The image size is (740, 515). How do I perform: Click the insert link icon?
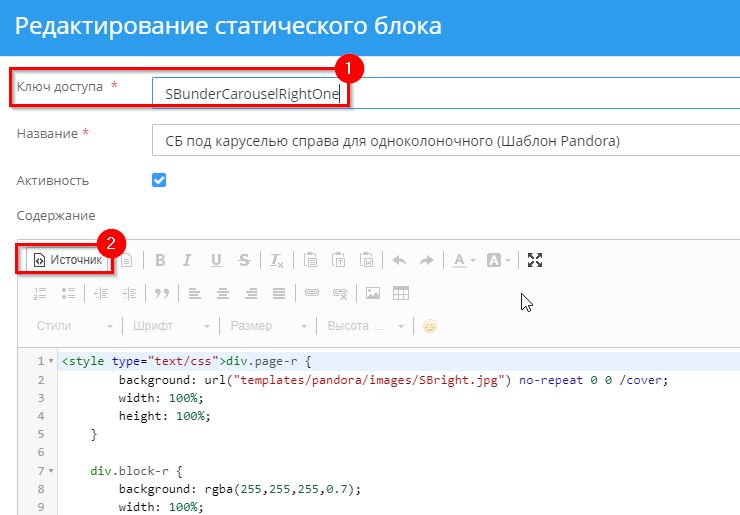[x=312, y=293]
